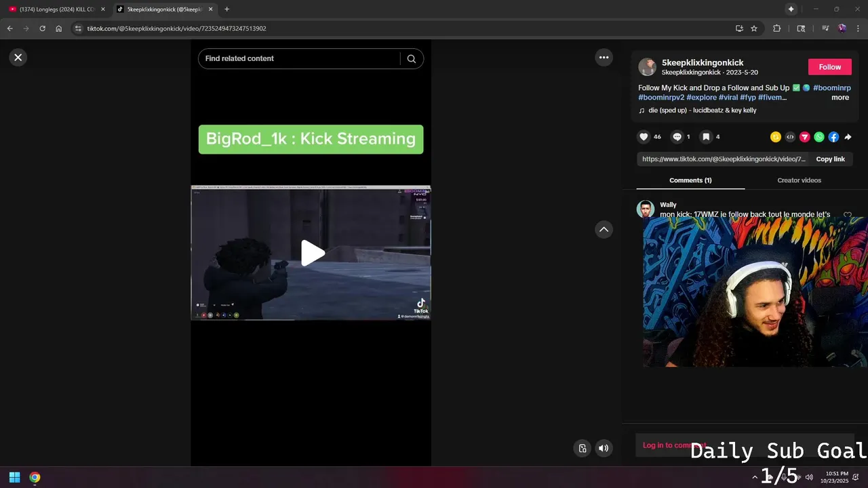Screen dimensions: 868x488
Task: Close the Longlegs YouTube tab
Action: [x=103, y=9]
